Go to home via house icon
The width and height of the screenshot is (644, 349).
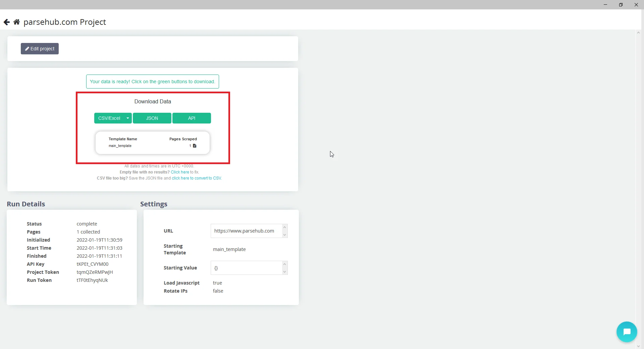[16, 22]
